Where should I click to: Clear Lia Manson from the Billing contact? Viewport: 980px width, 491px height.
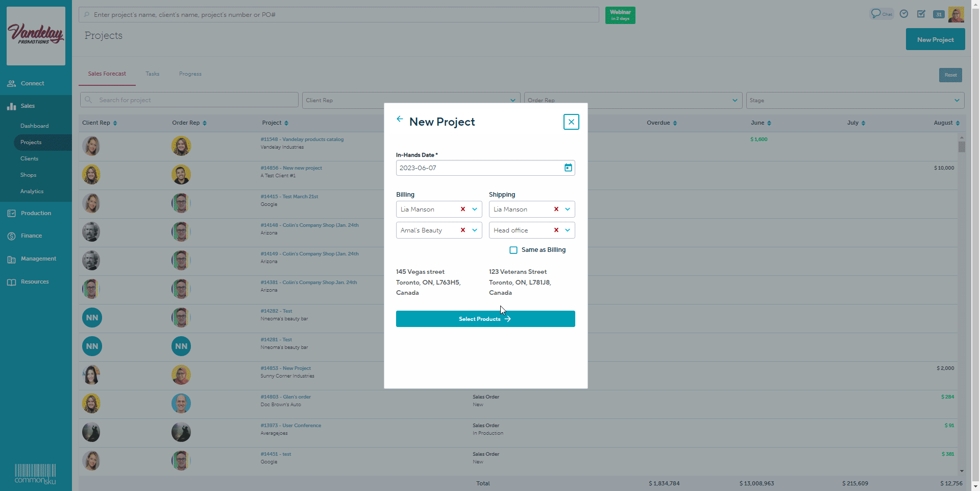462,209
